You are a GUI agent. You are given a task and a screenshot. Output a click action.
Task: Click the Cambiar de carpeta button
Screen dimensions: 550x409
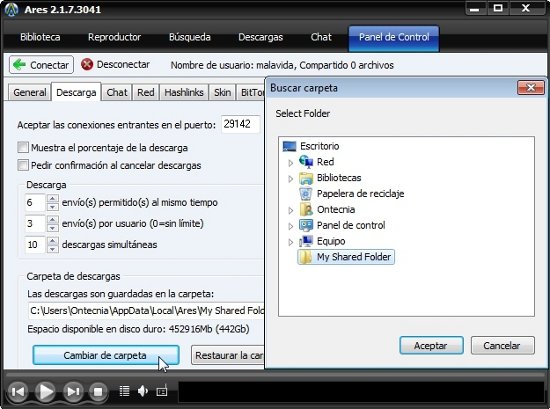coord(106,355)
